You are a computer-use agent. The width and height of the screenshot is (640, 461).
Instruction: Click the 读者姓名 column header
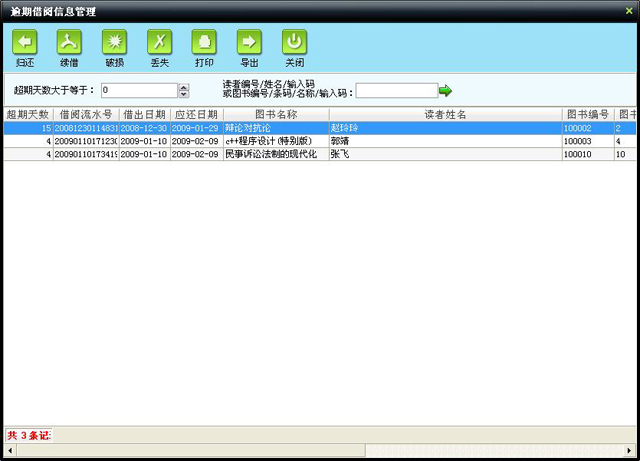coord(445,115)
